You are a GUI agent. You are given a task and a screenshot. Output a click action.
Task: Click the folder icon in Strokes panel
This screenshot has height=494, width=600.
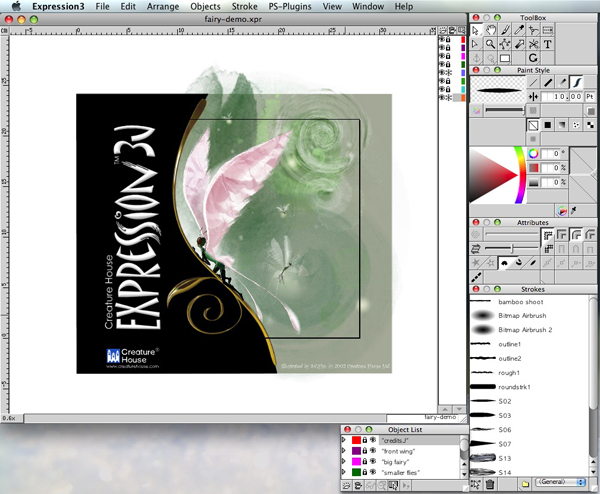[525, 484]
